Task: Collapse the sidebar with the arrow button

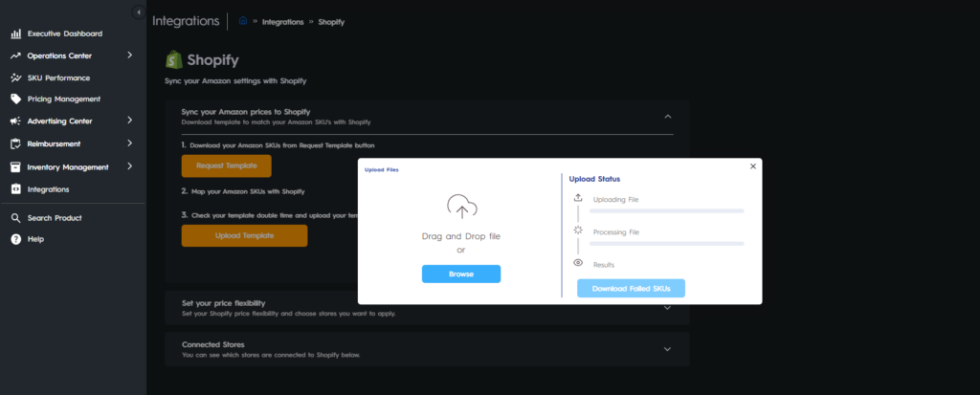Action: pos(139,12)
